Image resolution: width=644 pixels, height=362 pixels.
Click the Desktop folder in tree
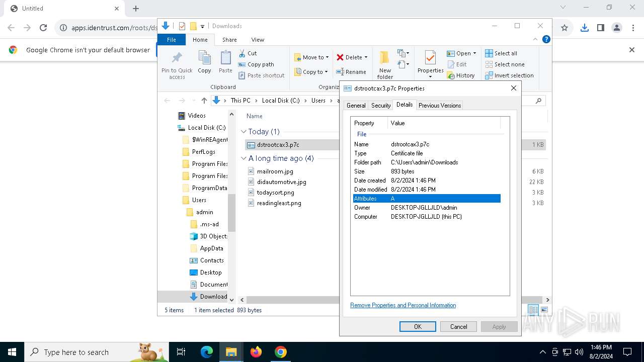210,273
